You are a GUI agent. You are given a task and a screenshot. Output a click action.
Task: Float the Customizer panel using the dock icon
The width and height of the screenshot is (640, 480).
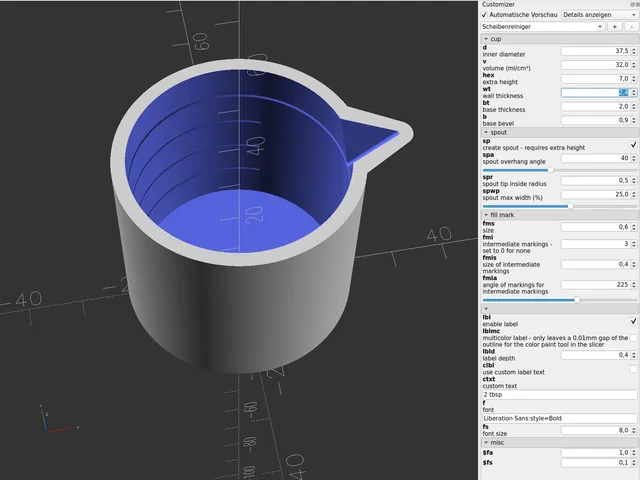pos(633,4)
